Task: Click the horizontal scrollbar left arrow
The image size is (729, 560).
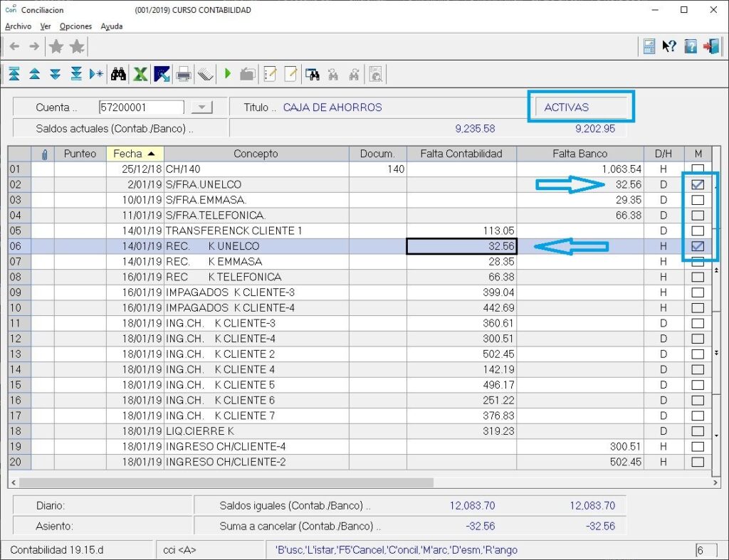Action: tap(14, 483)
